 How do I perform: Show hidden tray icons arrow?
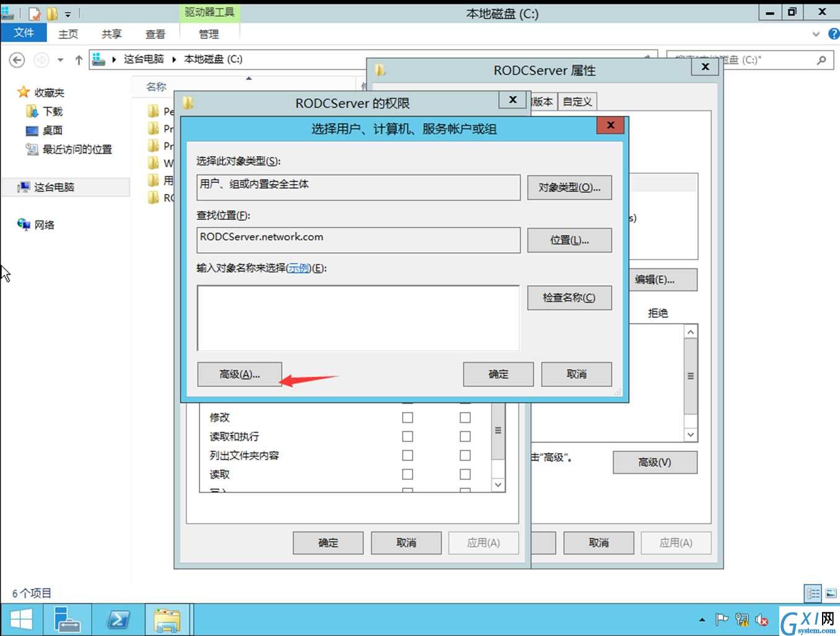pos(702,619)
